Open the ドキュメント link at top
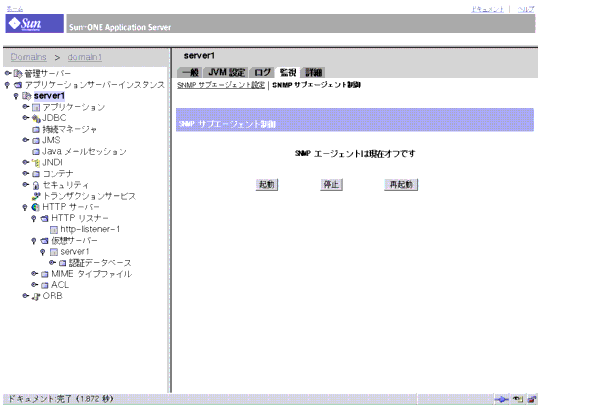The image size is (612, 414). pyautogui.click(x=487, y=9)
